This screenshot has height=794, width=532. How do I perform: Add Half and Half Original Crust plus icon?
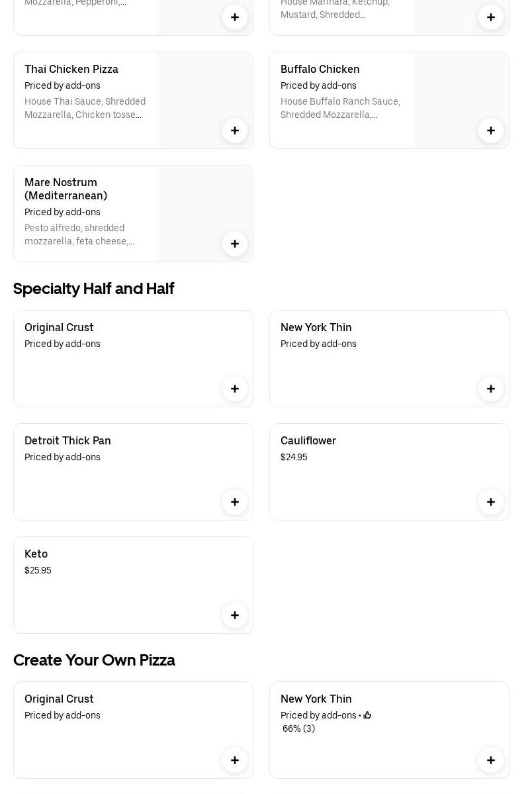(235, 389)
